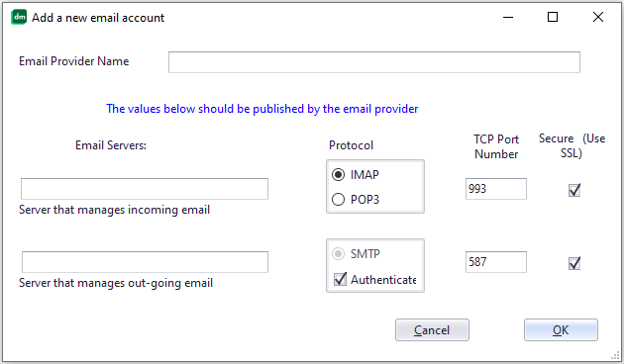The width and height of the screenshot is (624, 364).
Task: Click the Cancel button
Action: [x=432, y=329]
